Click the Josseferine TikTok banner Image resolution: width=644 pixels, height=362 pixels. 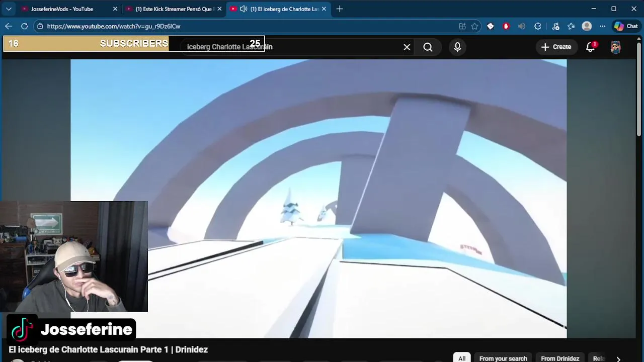[71, 329]
